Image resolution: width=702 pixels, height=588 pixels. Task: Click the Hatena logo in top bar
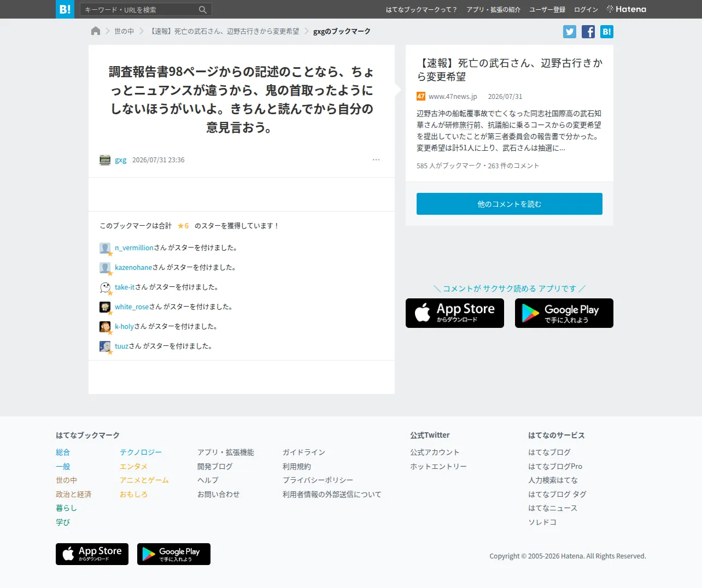[627, 9]
